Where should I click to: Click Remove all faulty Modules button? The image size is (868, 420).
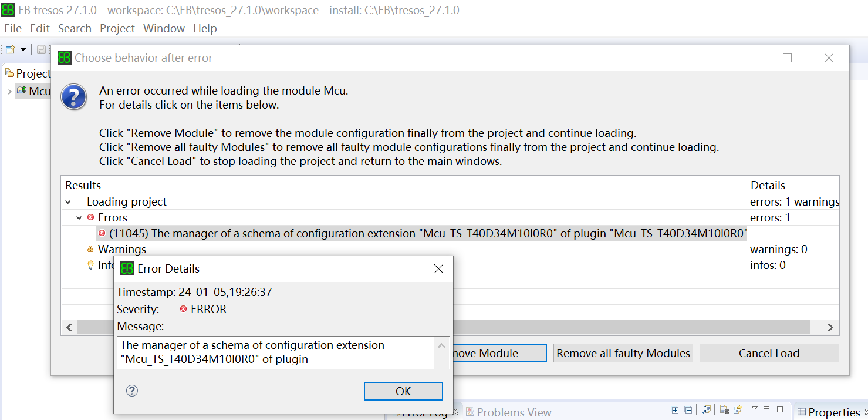pyautogui.click(x=623, y=353)
